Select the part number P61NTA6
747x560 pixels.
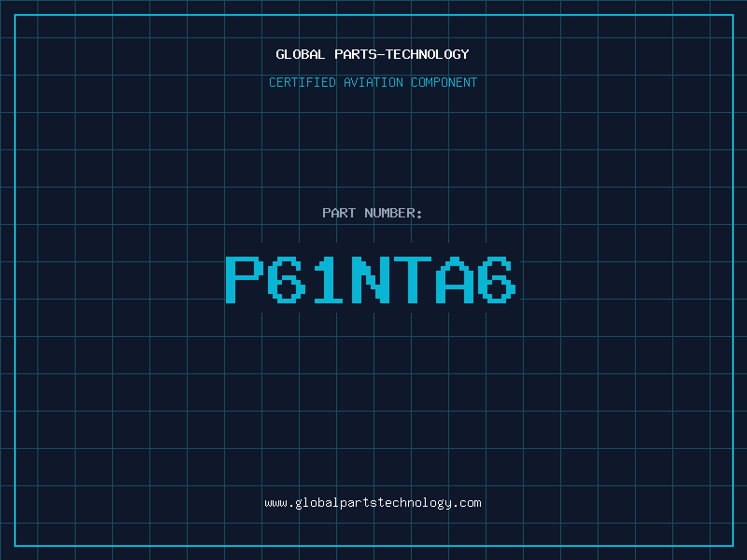coord(371,280)
